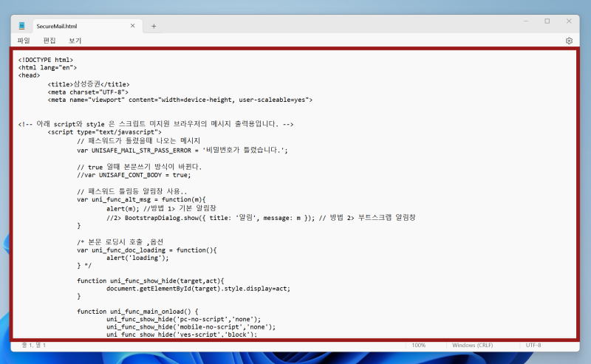Click UTF-8 encoding indicator in status bar
The image size is (591, 364).
pyautogui.click(x=533, y=345)
